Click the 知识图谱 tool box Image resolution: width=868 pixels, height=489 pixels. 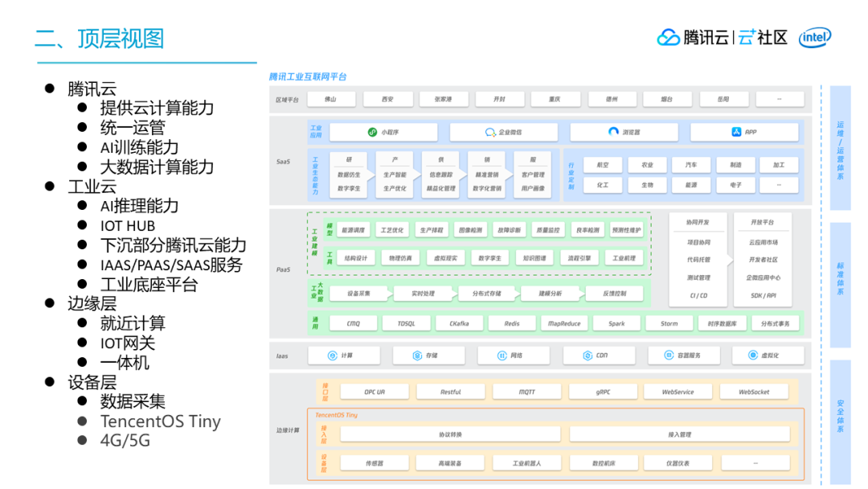pyautogui.click(x=534, y=258)
